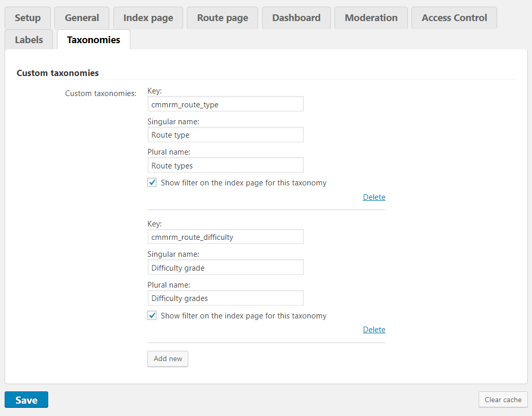This screenshot has height=416, width=532.
Task: Select the Taxonomies tab
Action: [x=93, y=40]
